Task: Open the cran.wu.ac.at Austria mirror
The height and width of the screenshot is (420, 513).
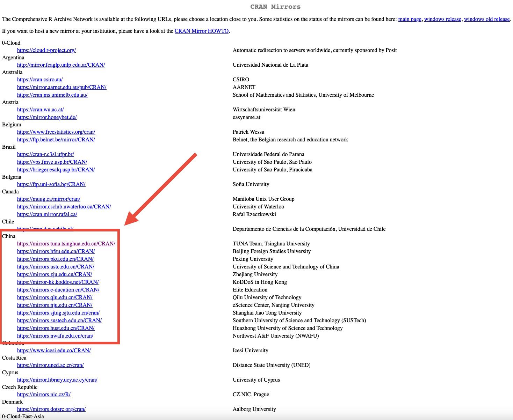Action: tap(41, 110)
